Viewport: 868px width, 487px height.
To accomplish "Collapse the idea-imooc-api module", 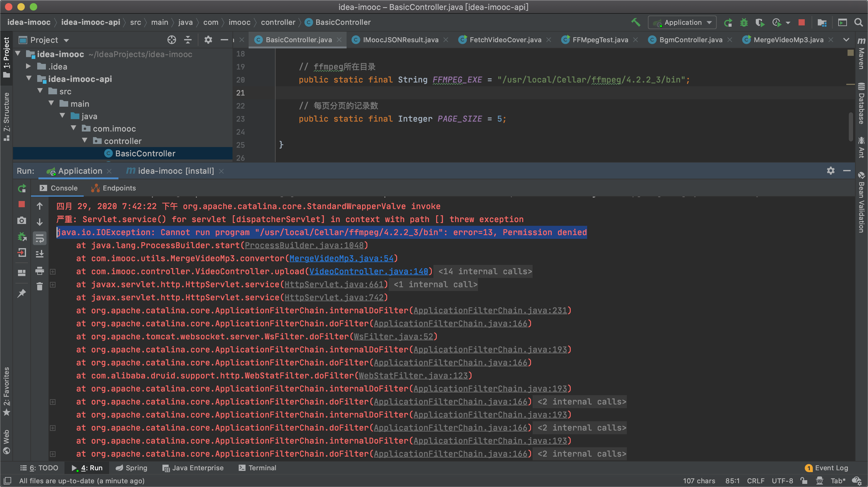I will (29, 78).
